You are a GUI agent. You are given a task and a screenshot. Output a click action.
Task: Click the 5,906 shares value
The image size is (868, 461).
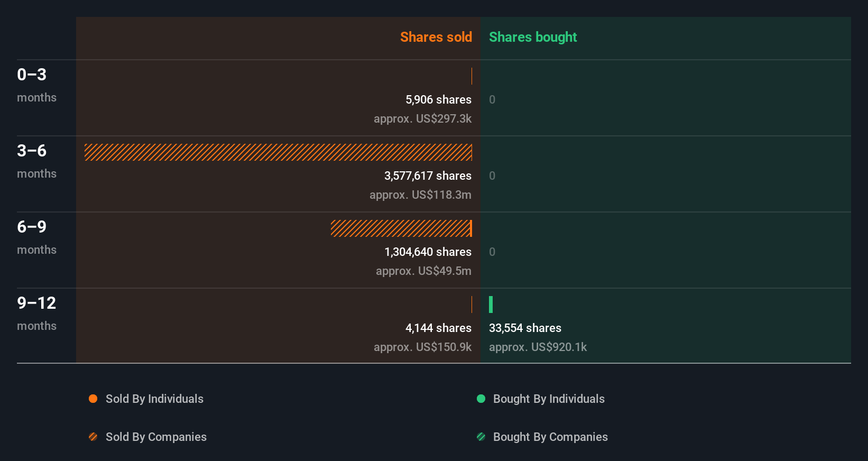[x=438, y=99]
